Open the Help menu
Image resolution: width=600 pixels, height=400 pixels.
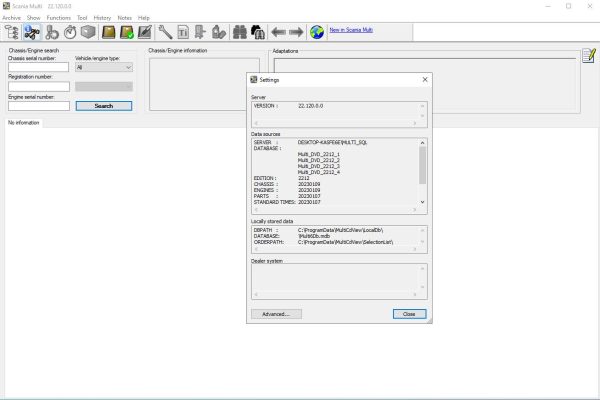144,18
